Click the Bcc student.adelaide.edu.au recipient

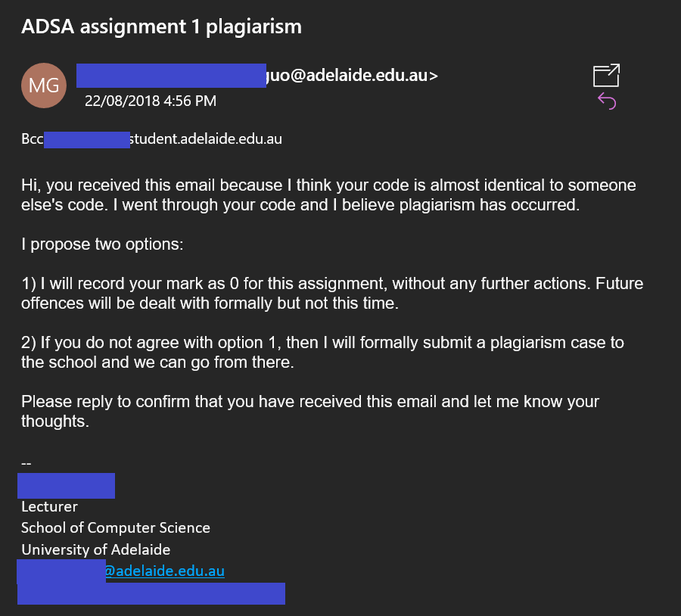pos(206,139)
